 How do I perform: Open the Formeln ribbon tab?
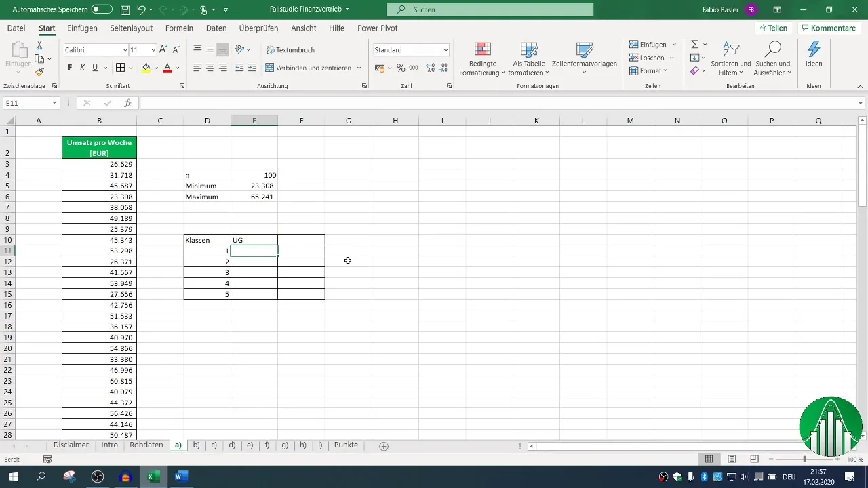click(x=179, y=28)
